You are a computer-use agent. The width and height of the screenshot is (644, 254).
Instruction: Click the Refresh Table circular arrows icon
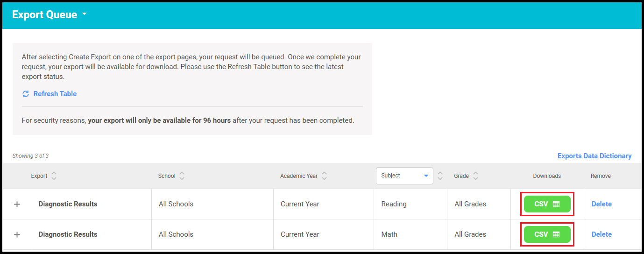click(x=26, y=94)
